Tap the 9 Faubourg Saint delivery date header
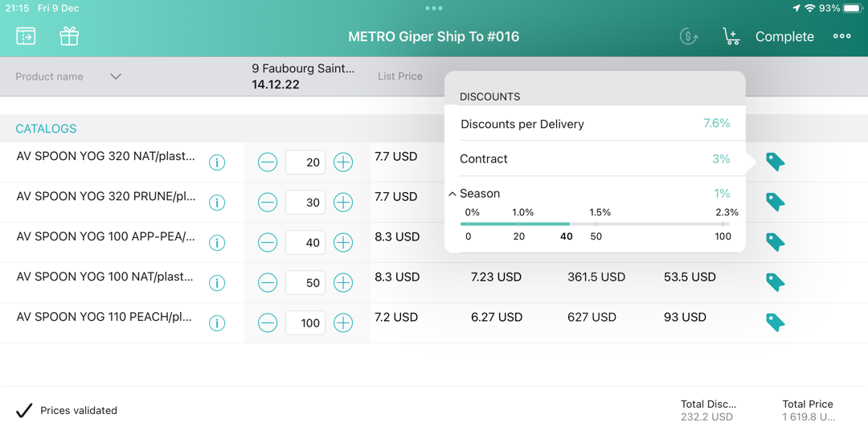The image size is (868, 439). (303, 76)
